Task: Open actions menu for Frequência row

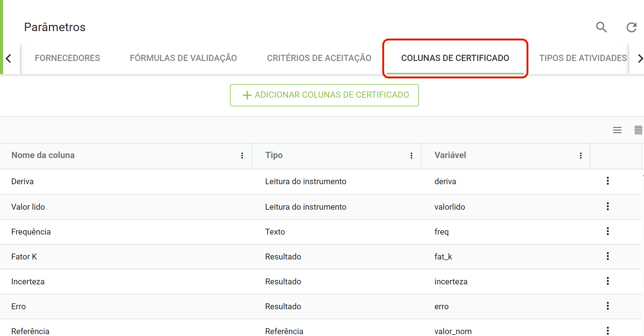Action: pyautogui.click(x=608, y=231)
